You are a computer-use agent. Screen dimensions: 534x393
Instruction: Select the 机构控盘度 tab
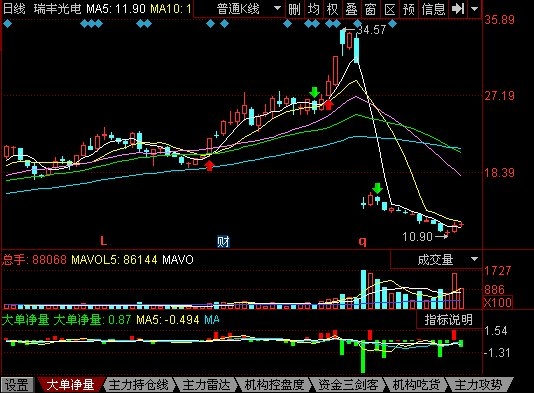coord(274,385)
